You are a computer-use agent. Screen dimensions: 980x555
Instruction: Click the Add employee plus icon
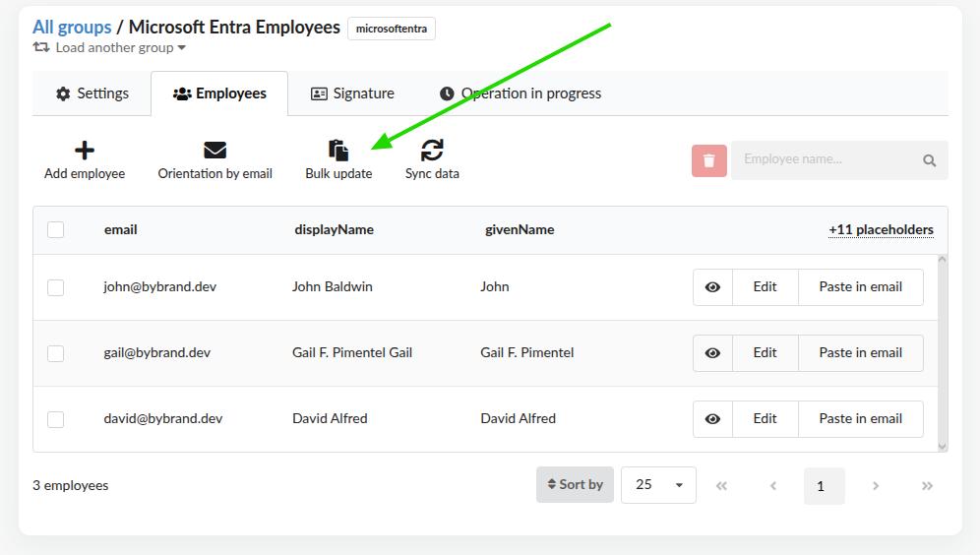(85, 151)
